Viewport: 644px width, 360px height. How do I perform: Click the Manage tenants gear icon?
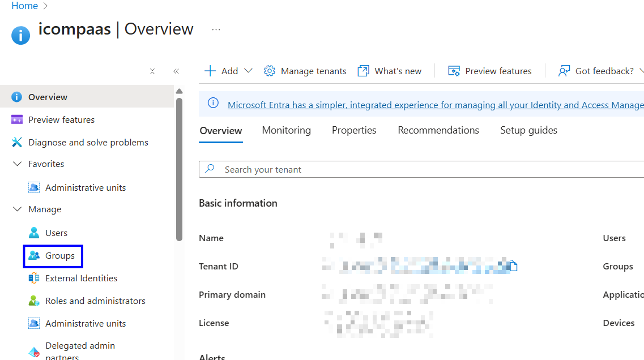(x=270, y=71)
